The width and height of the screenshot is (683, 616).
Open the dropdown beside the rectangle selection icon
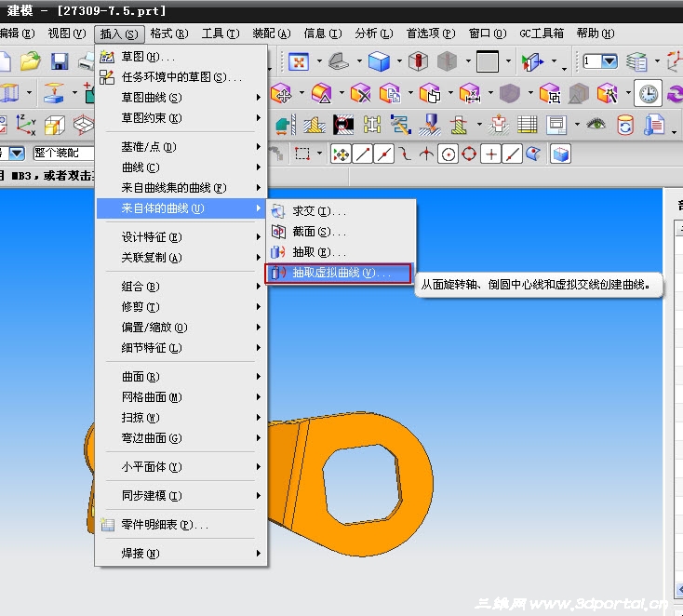320,154
